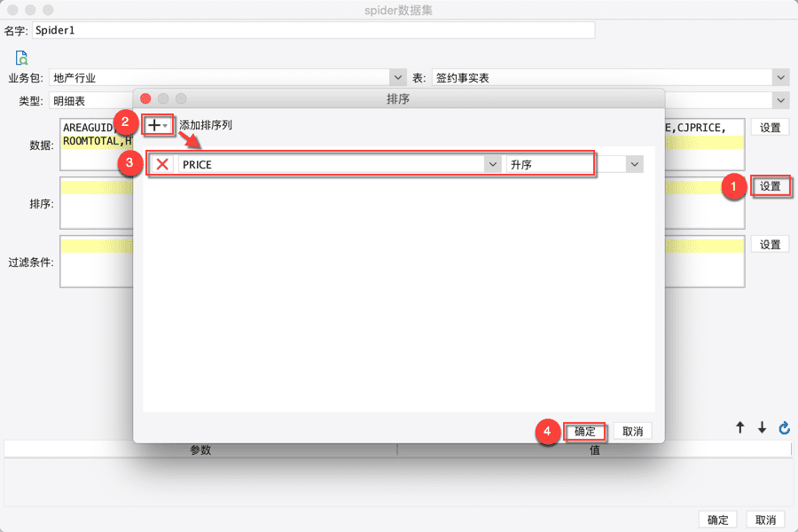Click the plus icon to add sort column
This screenshot has height=532, width=798.
pos(157,125)
